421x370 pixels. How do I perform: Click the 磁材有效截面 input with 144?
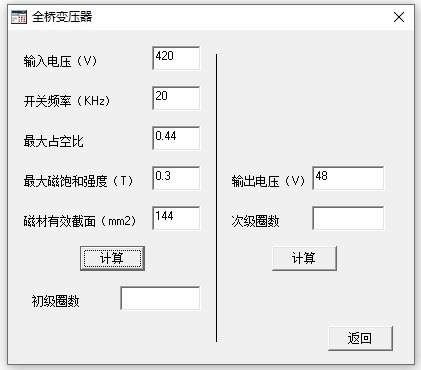click(176, 218)
